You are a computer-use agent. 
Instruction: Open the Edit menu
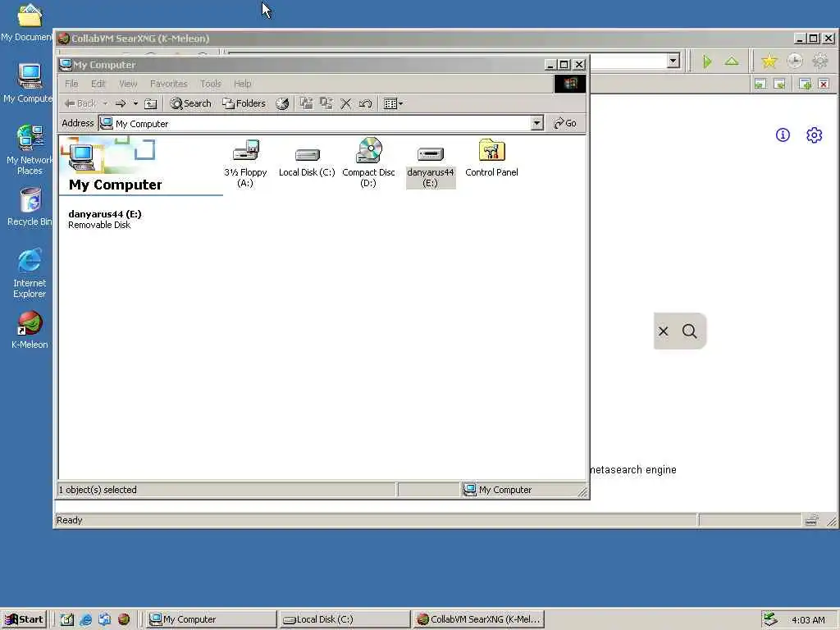tap(98, 84)
